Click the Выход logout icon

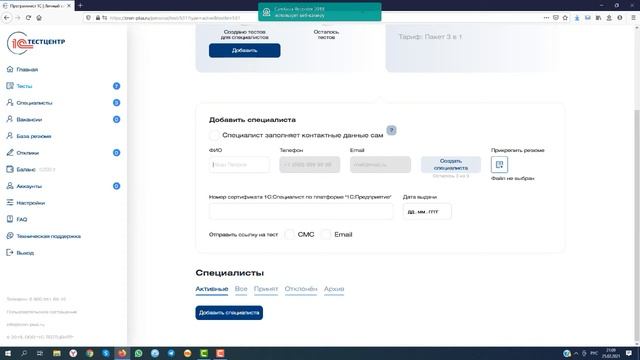click(x=10, y=253)
